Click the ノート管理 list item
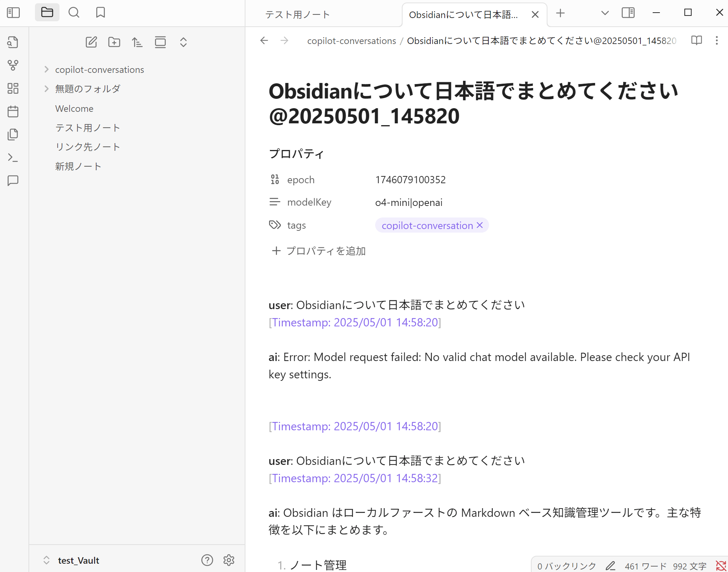This screenshot has width=728, height=572. [318, 565]
